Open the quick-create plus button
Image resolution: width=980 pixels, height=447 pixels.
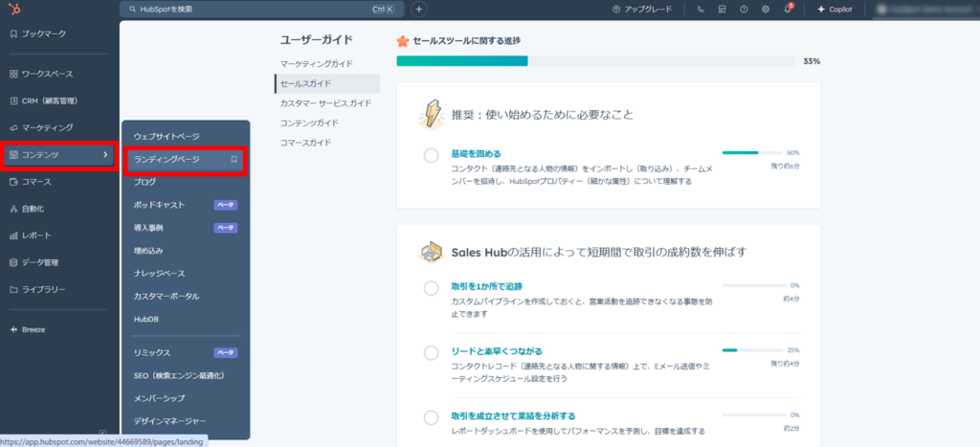(419, 9)
